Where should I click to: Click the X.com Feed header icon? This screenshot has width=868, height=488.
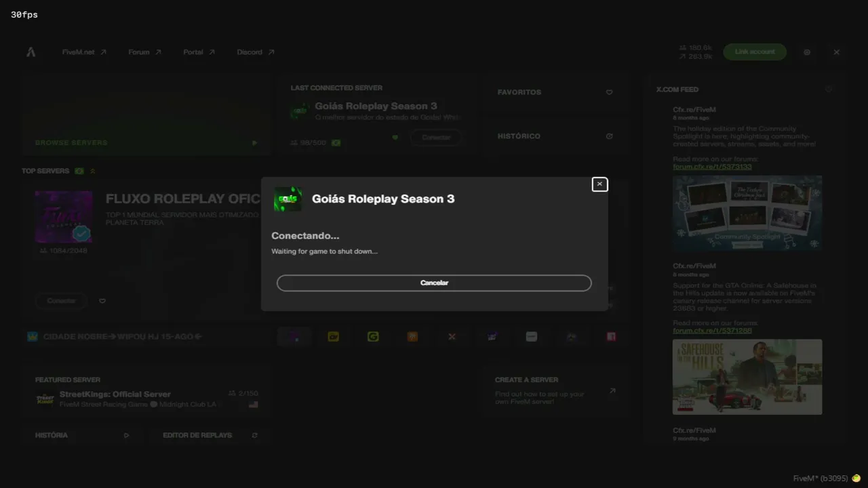tap(828, 89)
